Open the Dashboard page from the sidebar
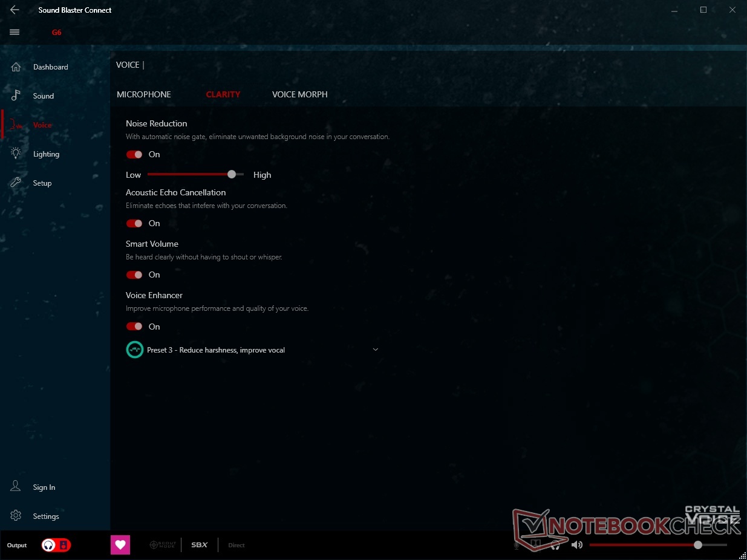 [55, 67]
